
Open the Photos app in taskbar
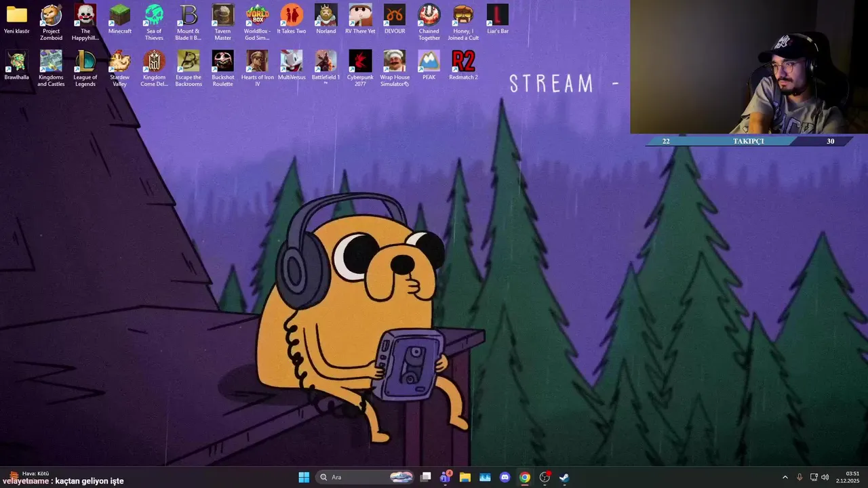pyautogui.click(x=485, y=477)
